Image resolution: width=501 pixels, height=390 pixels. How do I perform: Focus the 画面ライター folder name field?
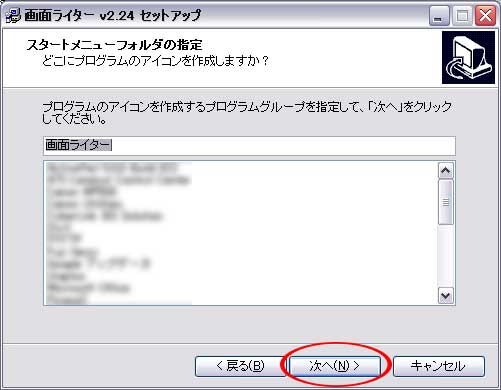click(249, 146)
